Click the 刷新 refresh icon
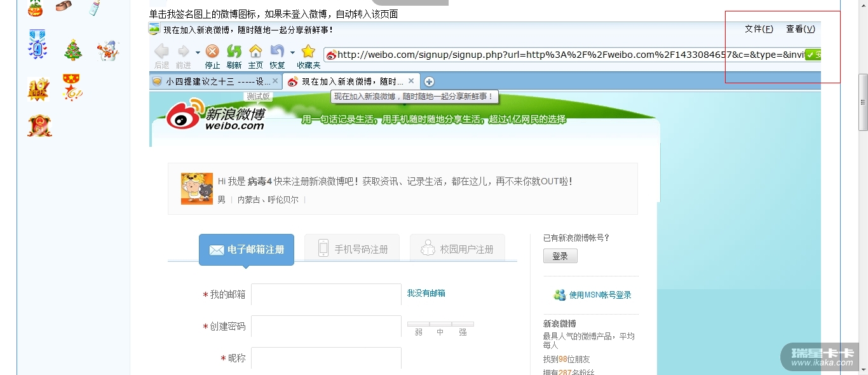868x375 pixels. (x=234, y=51)
